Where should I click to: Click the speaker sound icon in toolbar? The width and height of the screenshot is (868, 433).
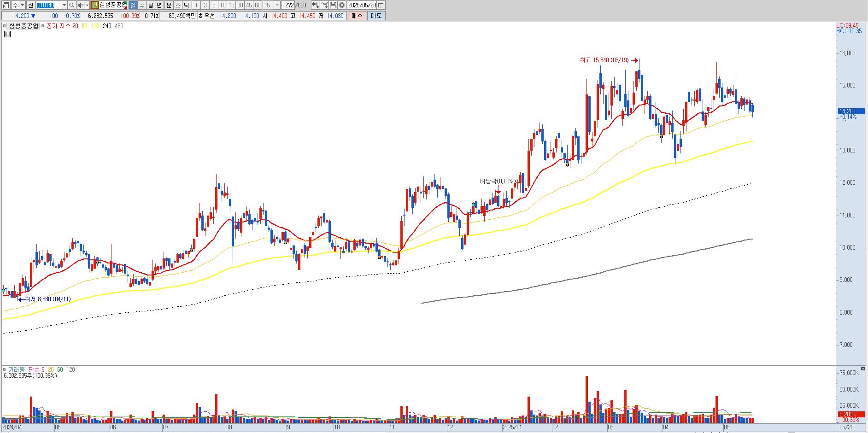point(81,5)
